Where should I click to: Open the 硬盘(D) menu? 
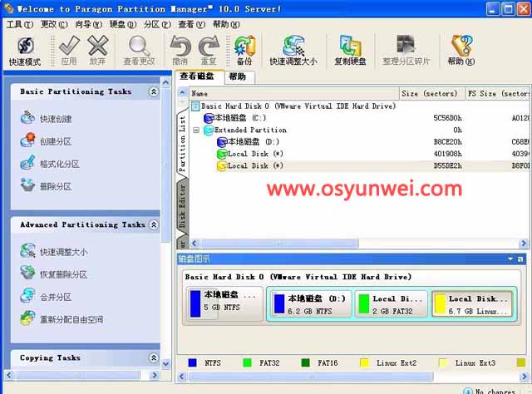coord(123,24)
